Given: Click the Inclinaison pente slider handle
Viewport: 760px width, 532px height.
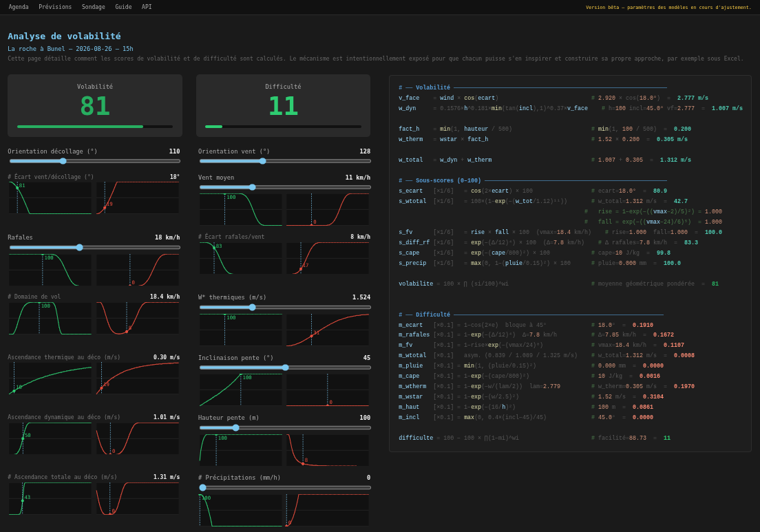Looking at the screenshot, I should click(x=286, y=368).
